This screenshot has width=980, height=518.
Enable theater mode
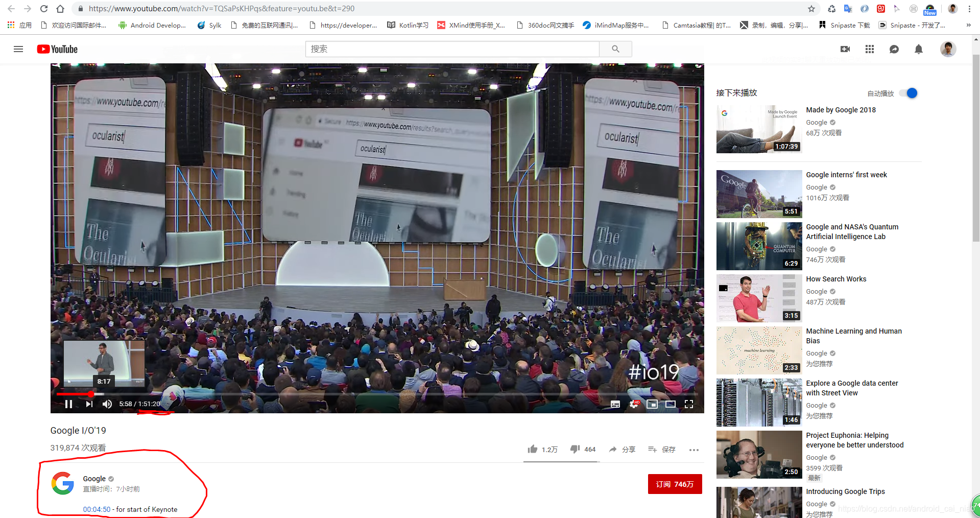point(671,404)
